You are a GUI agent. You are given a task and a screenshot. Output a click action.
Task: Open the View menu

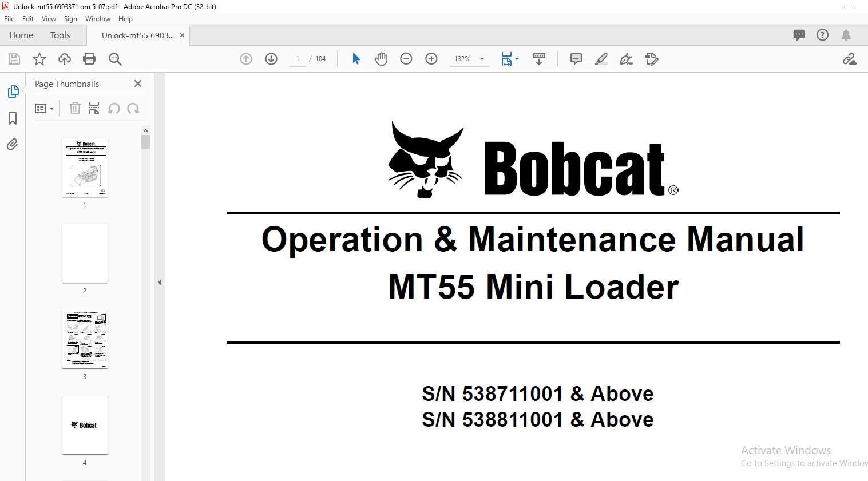tap(49, 19)
